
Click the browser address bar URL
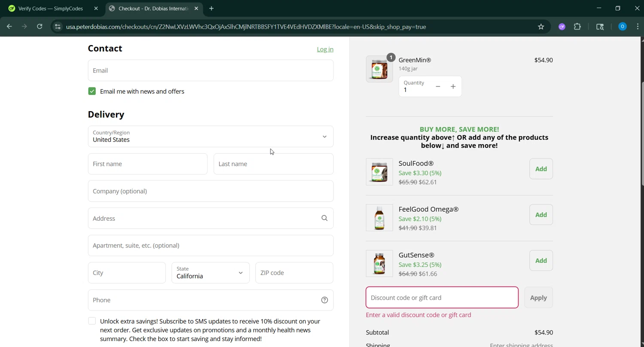point(246,27)
